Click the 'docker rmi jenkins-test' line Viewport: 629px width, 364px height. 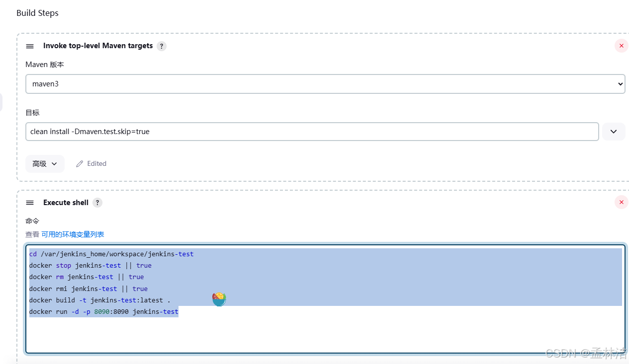pos(88,289)
